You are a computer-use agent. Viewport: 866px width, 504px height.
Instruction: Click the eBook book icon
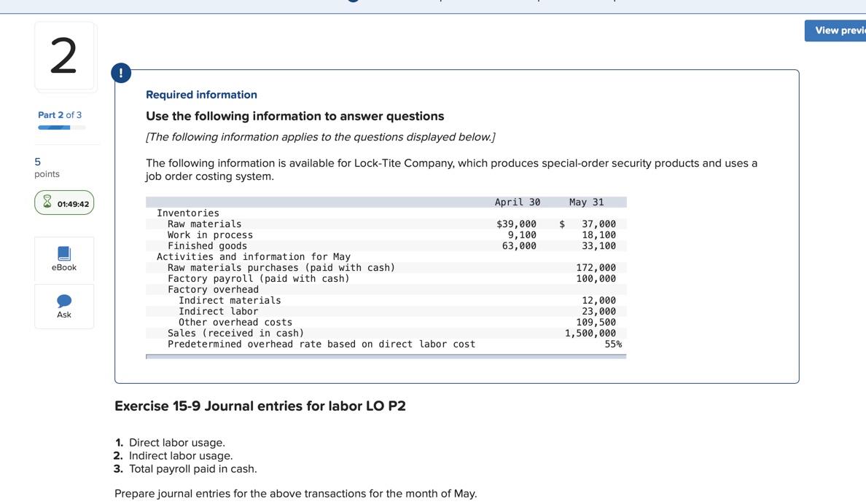(x=64, y=253)
